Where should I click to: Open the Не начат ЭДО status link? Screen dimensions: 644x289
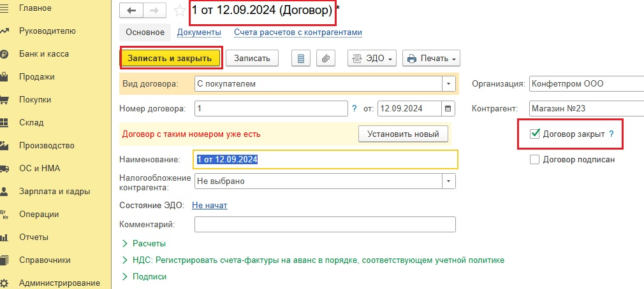tap(210, 205)
